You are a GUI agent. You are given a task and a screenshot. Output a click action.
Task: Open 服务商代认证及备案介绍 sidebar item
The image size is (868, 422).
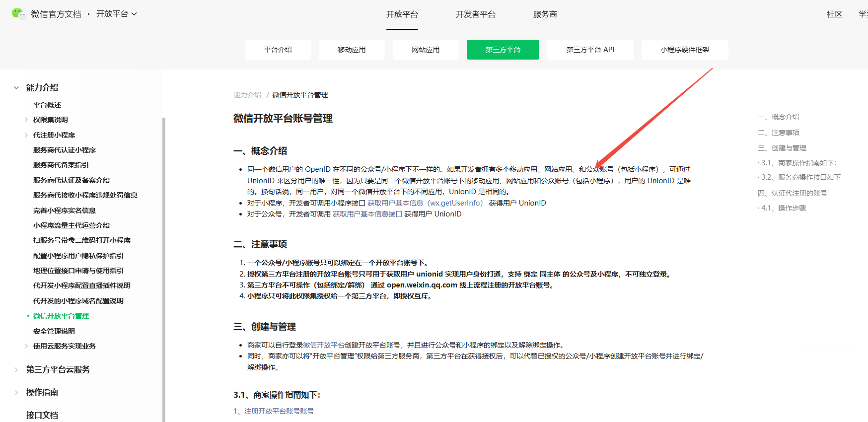pos(72,180)
